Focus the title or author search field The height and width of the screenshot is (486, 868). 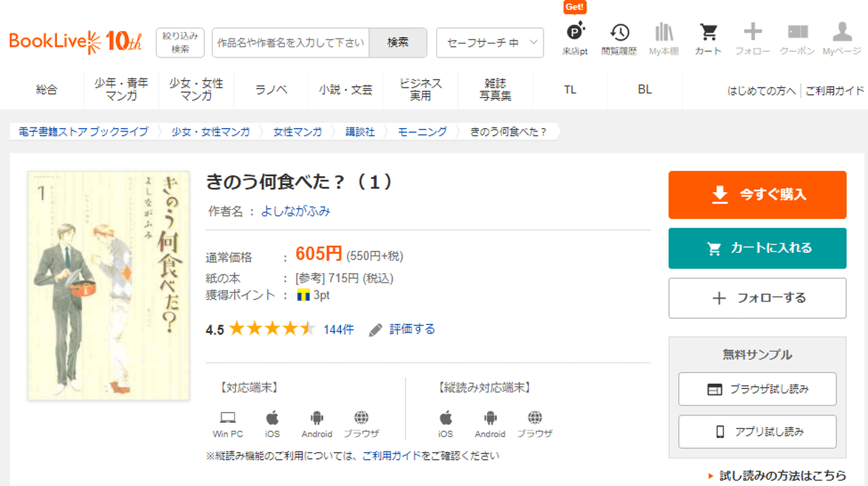290,43
